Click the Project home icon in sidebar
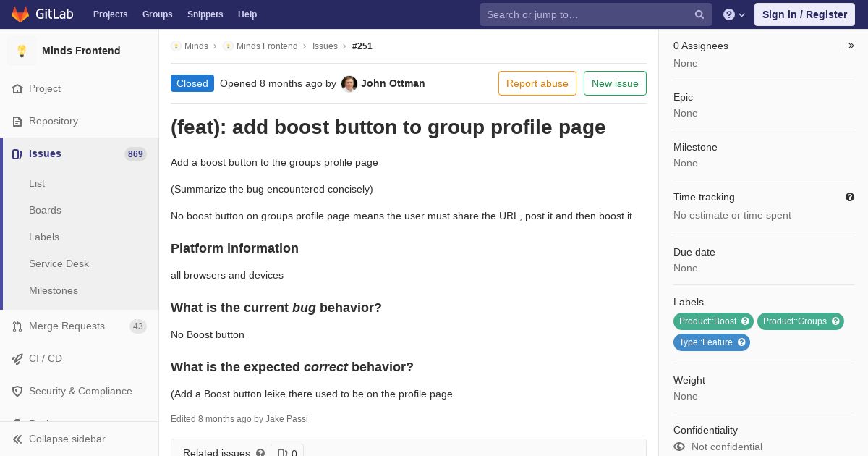 coord(17,89)
